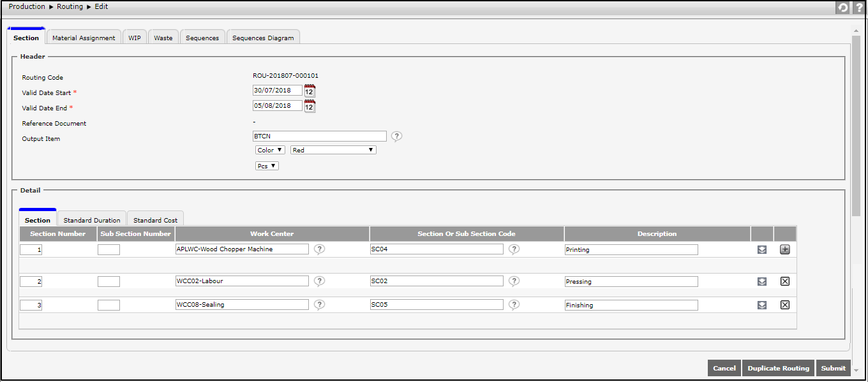This screenshot has width=868, height=382.
Task: Click the SC02 section code field
Action: point(437,281)
